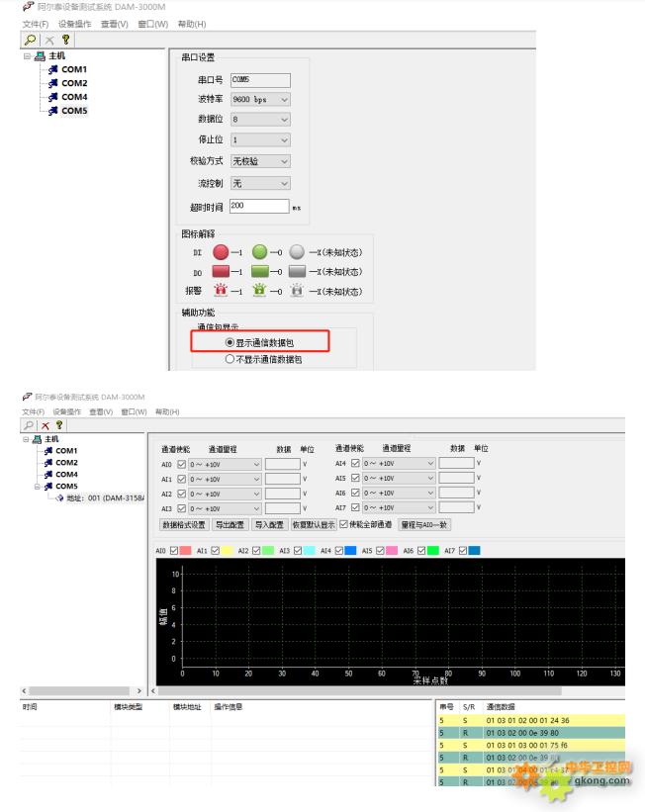Click the 导出配置 button

pos(230,525)
